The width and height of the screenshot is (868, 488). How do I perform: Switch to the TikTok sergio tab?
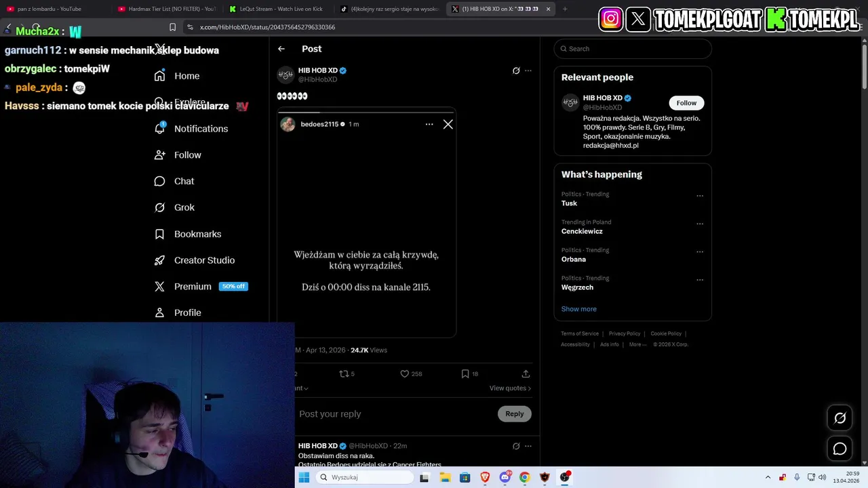tap(390, 9)
